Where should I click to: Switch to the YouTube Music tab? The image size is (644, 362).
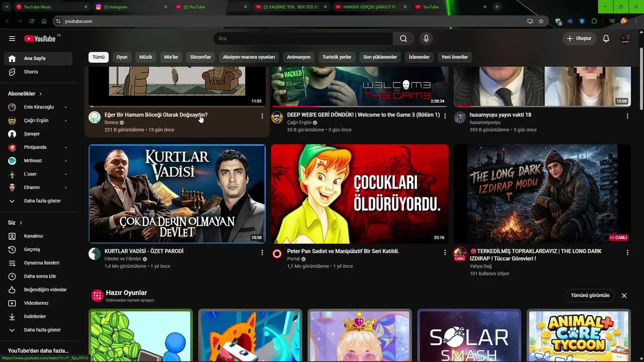(x=52, y=7)
